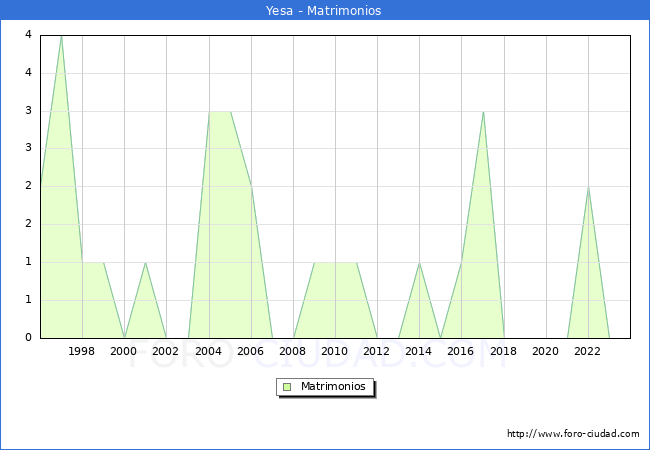Open the www.foro-ciudad.com link
650x450 pixels.
point(573,434)
